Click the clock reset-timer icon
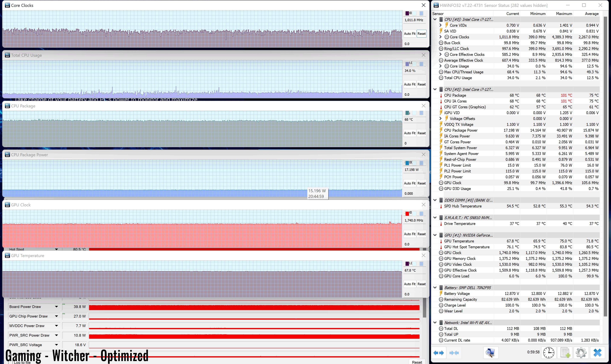The image size is (611, 364). pos(548,353)
